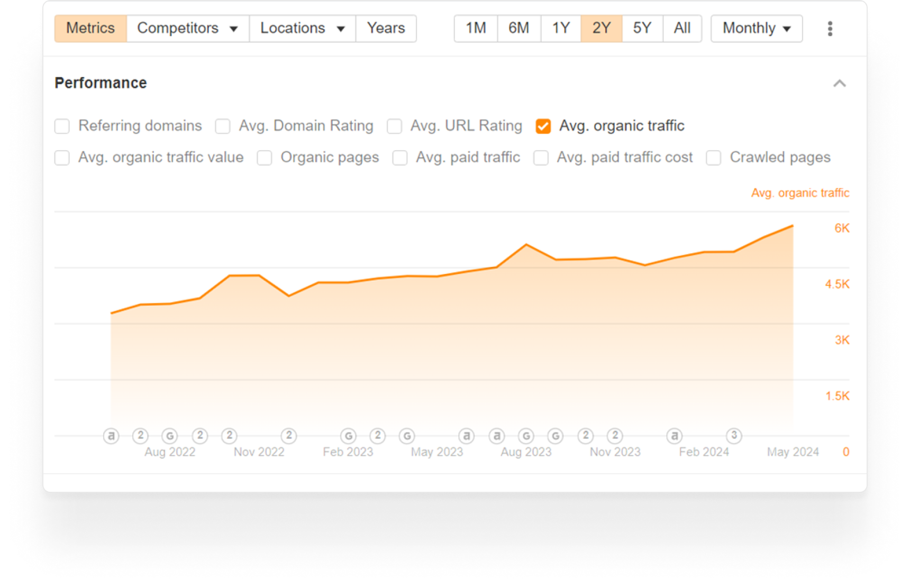Click the 'Feb 2024' axis label

tap(704, 452)
